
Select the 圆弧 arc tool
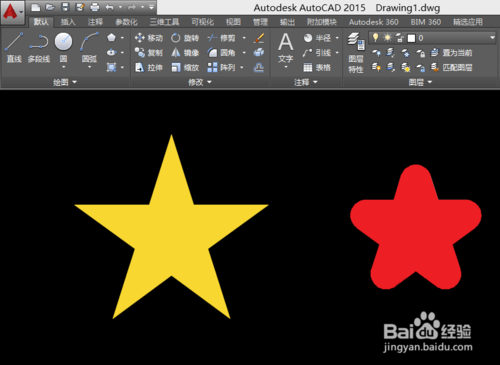[89, 46]
